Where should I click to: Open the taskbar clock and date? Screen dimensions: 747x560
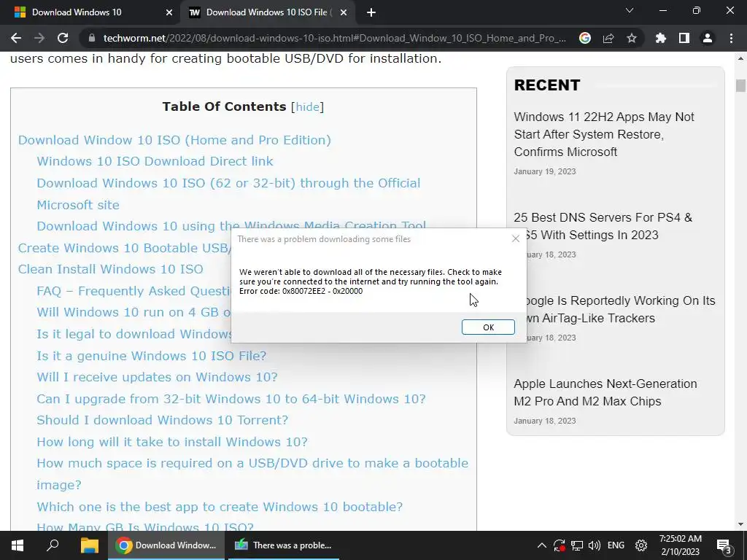[681, 545]
